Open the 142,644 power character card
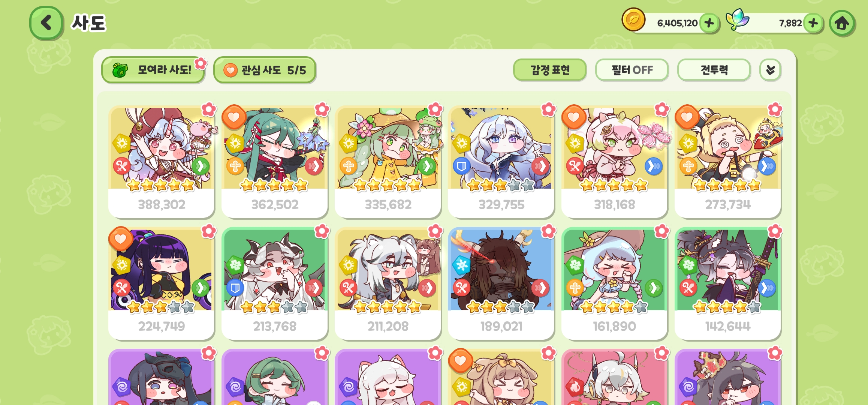 [x=728, y=284]
